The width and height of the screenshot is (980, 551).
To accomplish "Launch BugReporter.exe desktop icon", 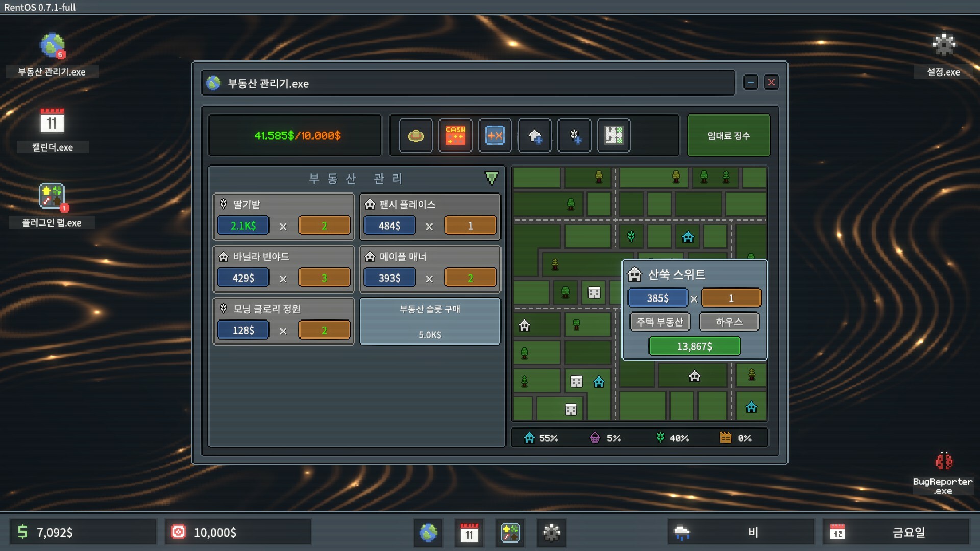I will click(x=943, y=461).
